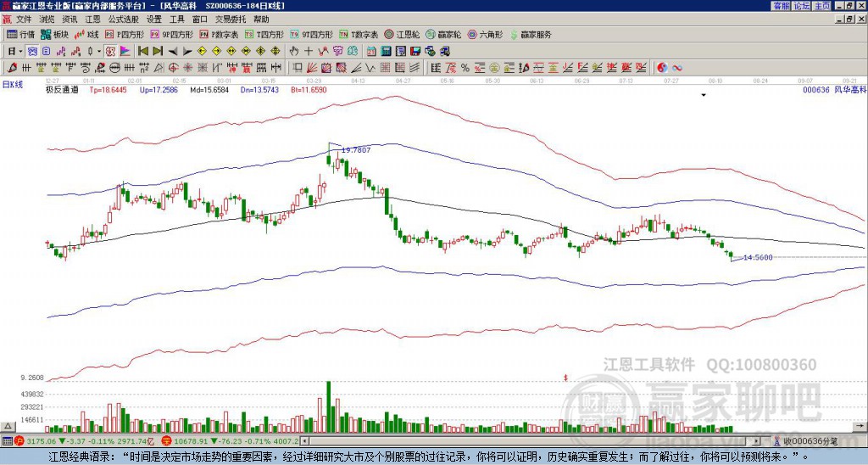Click the up-triangle button beside volume
Viewport: 868px width, 465px height.
(8, 426)
